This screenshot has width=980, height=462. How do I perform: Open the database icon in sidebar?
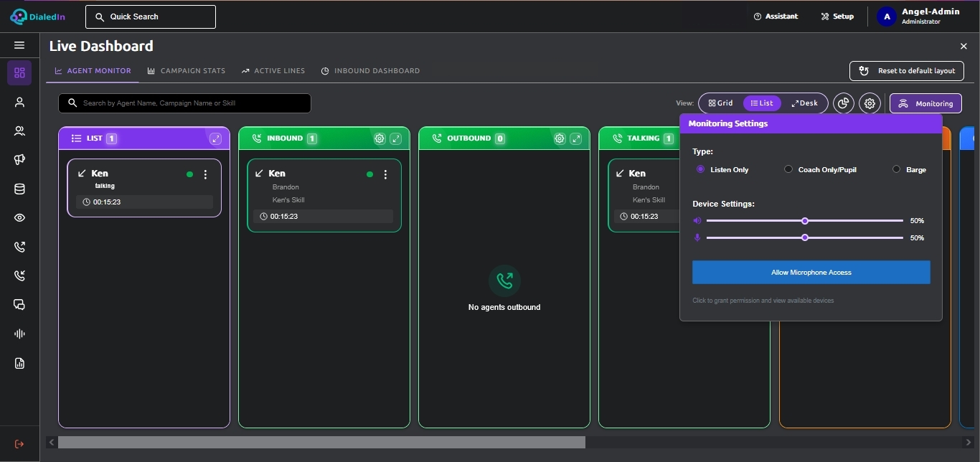click(19, 189)
